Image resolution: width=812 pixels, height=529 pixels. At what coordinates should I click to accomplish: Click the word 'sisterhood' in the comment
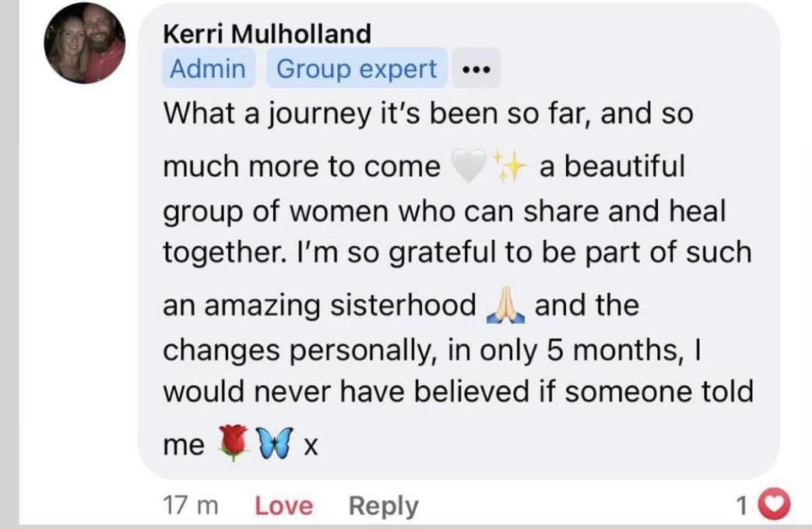pos(402,305)
